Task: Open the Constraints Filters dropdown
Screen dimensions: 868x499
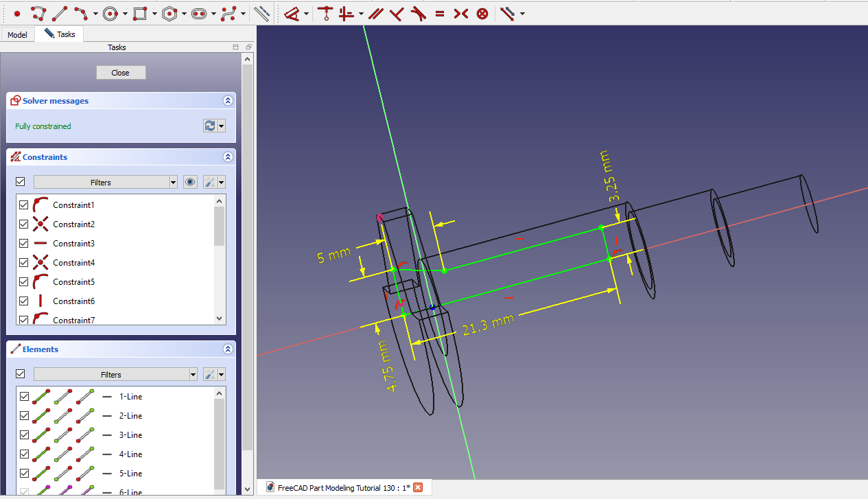Action: 106,183
